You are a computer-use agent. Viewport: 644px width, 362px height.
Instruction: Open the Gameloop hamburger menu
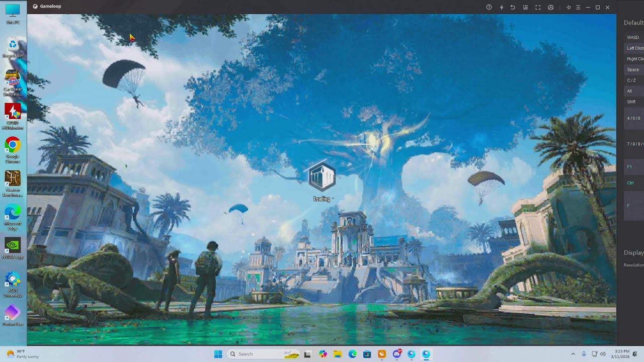[578, 7]
